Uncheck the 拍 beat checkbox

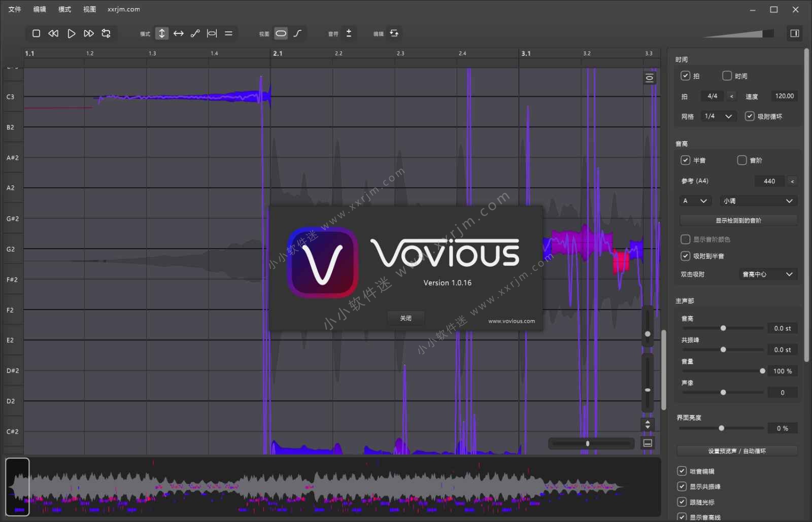(x=685, y=76)
